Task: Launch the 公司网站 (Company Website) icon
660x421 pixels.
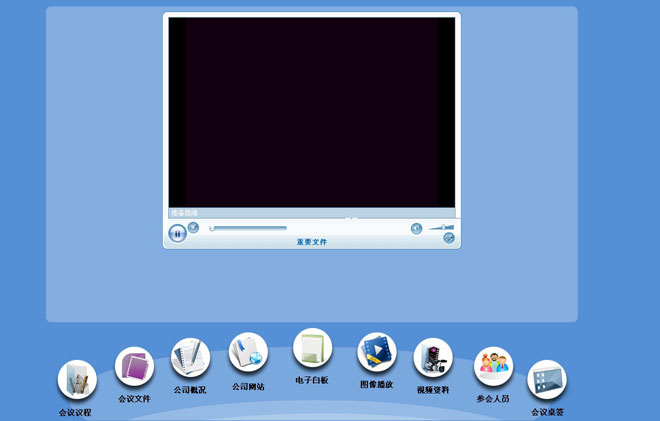Action: 248,352
